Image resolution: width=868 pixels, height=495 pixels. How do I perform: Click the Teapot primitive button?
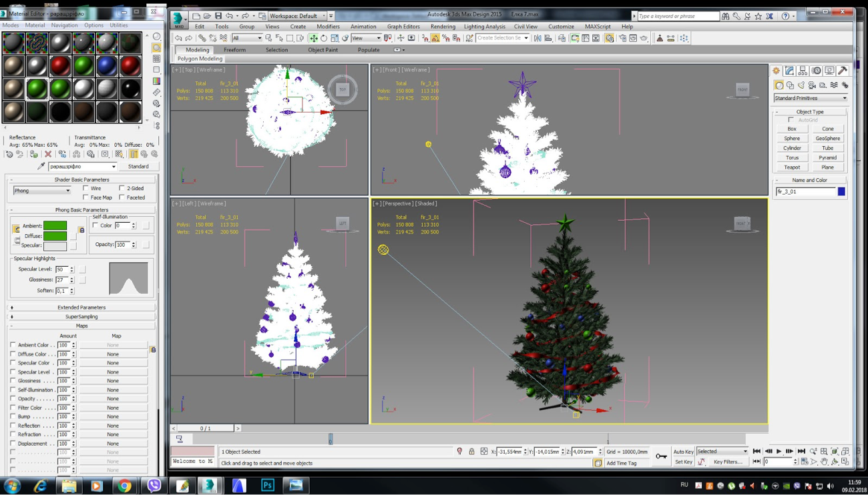pyautogui.click(x=792, y=167)
